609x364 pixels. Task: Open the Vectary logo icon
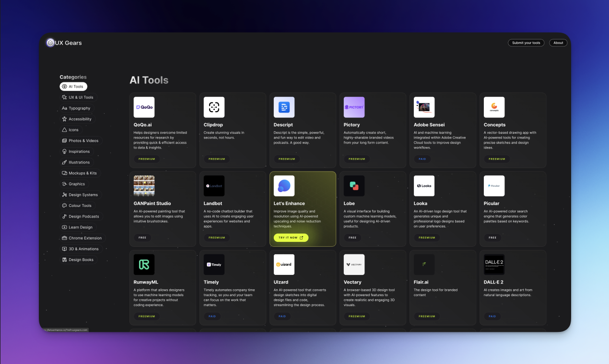tap(354, 264)
